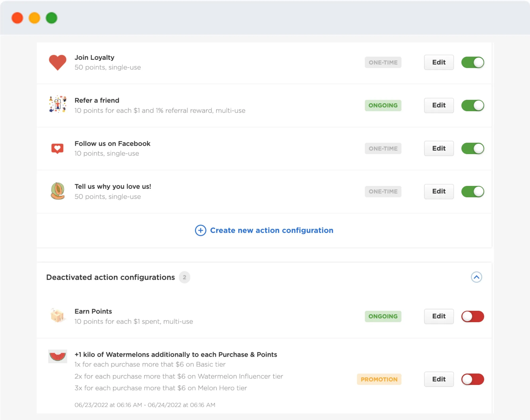Edit the Tell us why you love us action
Screen dimensions: 530x420
(439, 191)
